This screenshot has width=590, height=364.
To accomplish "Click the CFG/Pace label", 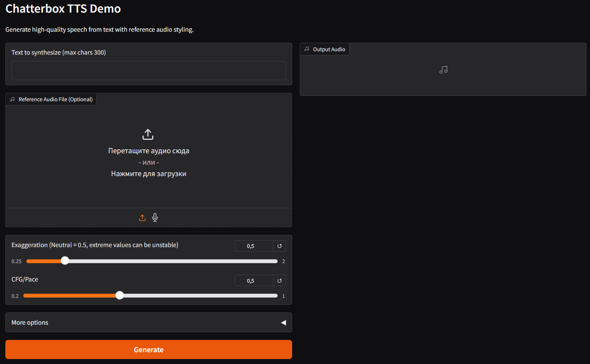I will click(x=25, y=279).
